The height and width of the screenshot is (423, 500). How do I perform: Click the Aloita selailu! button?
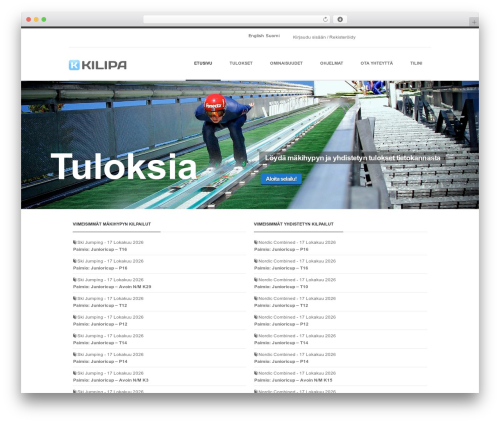281,179
